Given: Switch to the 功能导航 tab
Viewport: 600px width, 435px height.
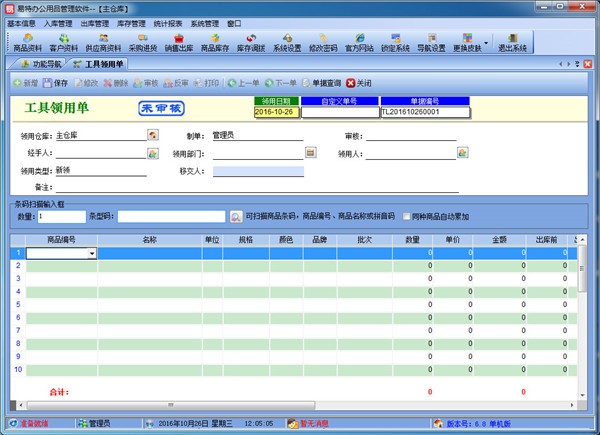Looking at the screenshot, I should pyautogui.click(x=40, y=65).
